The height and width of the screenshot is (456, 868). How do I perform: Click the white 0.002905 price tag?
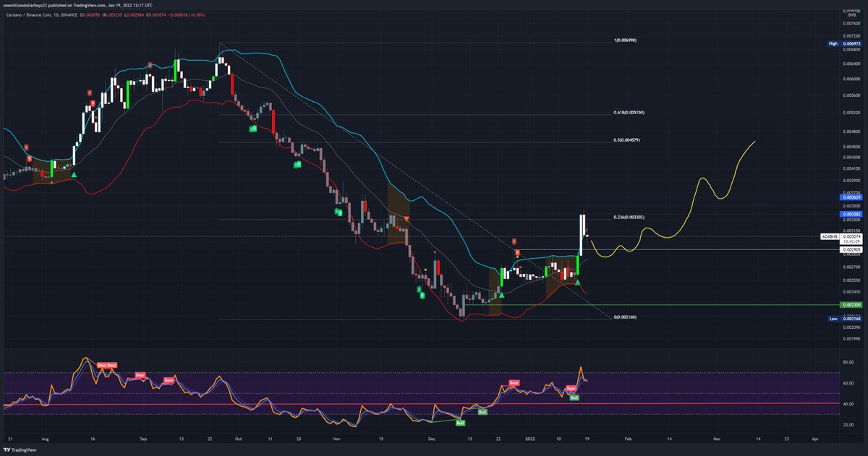852,249
